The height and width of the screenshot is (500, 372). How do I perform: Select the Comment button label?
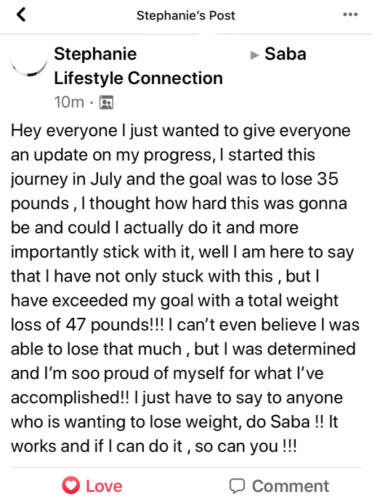click(290, 486)
